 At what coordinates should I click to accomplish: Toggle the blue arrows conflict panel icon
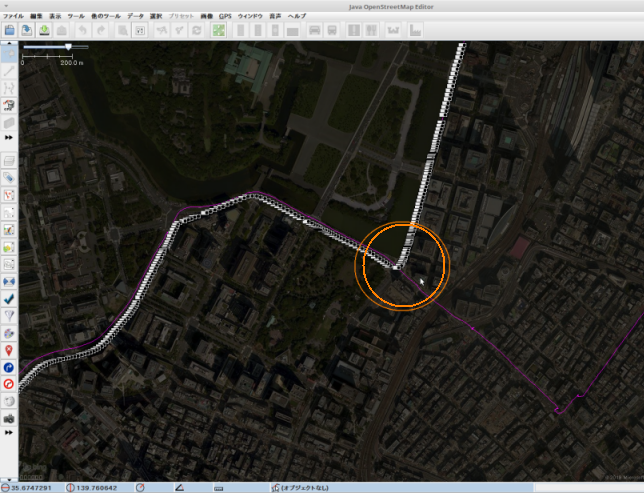(x=9, y=282)
